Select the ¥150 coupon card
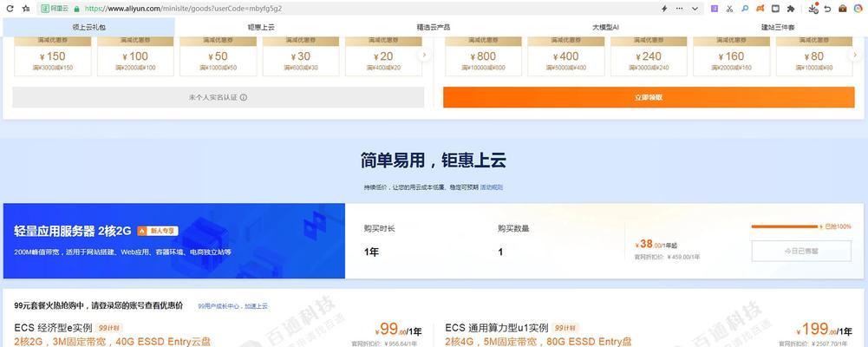The width and height of the screenshot is (868, 347). click(x=53, y=56)
